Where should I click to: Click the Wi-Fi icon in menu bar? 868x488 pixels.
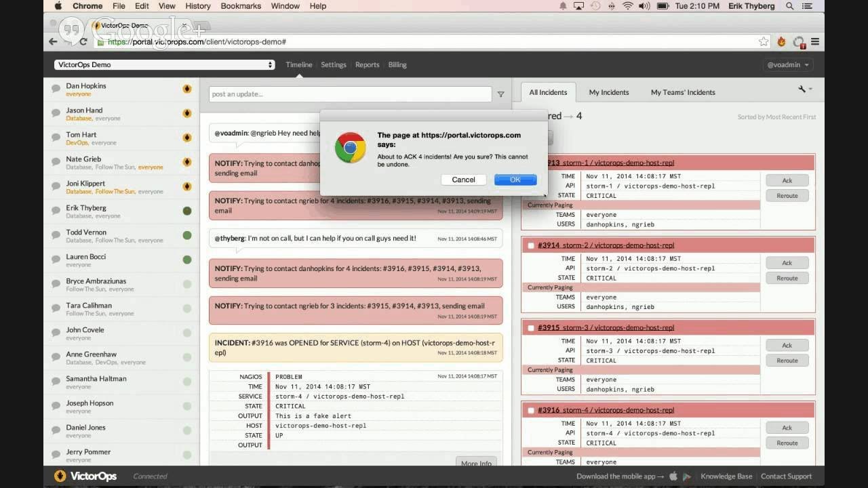click(x=627, y=6)
